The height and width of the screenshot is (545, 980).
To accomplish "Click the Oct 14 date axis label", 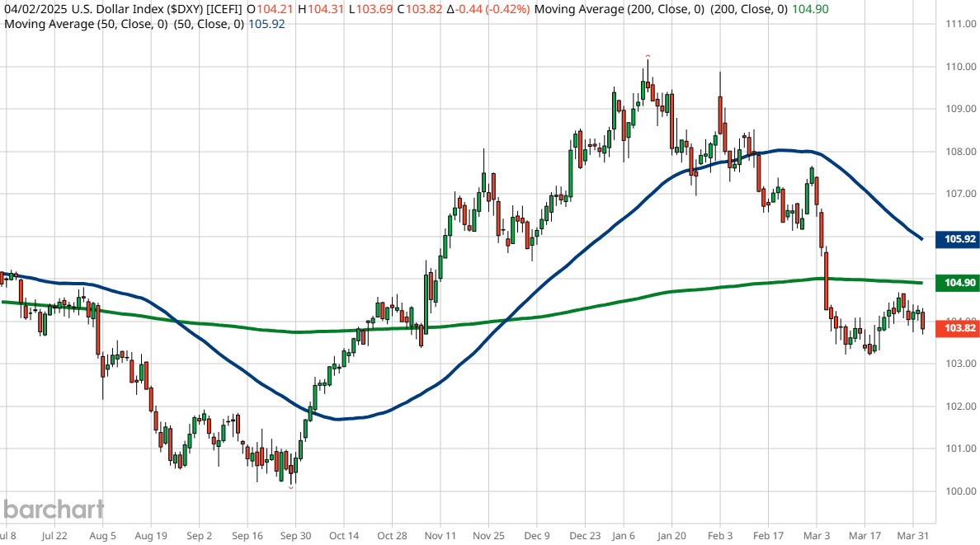I will click(344, 536).
